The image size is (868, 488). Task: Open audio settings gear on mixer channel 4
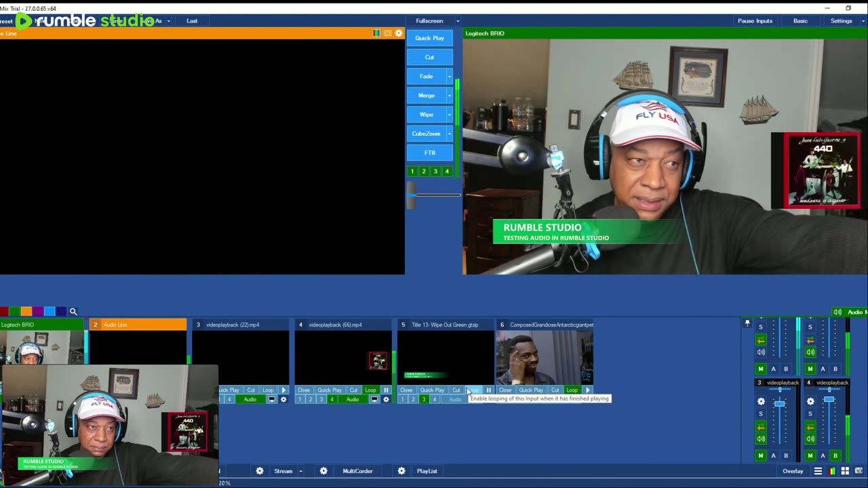point(810,401)
